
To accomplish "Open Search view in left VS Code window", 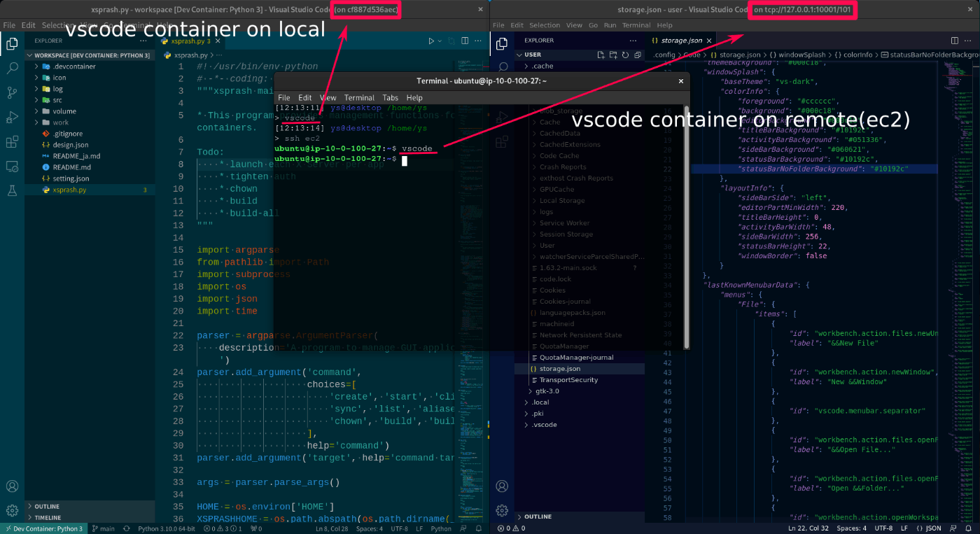I will [x=12, y=69].
